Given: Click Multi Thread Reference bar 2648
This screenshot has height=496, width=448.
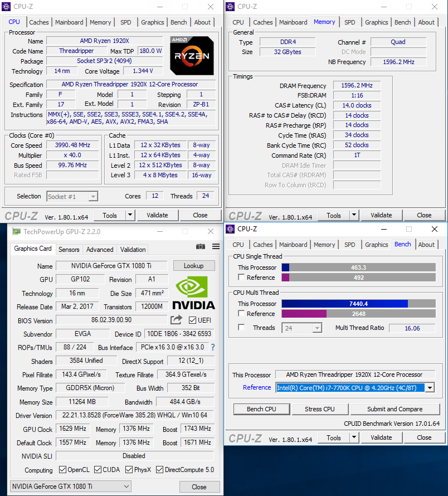Looking at the screenshot, I should [358, 313].
